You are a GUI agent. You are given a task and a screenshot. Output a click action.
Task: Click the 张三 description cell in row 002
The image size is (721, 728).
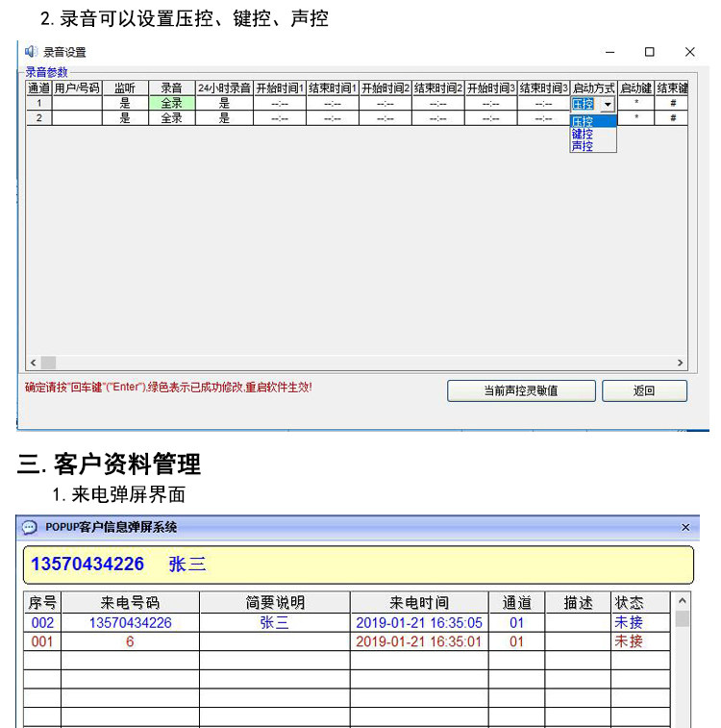[275, 622]
